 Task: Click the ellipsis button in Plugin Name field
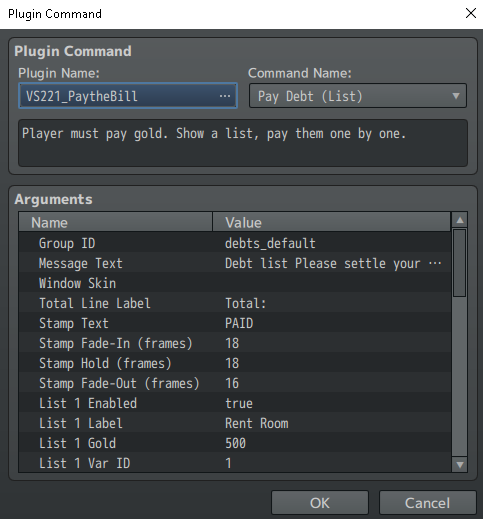tap(225, 96)
